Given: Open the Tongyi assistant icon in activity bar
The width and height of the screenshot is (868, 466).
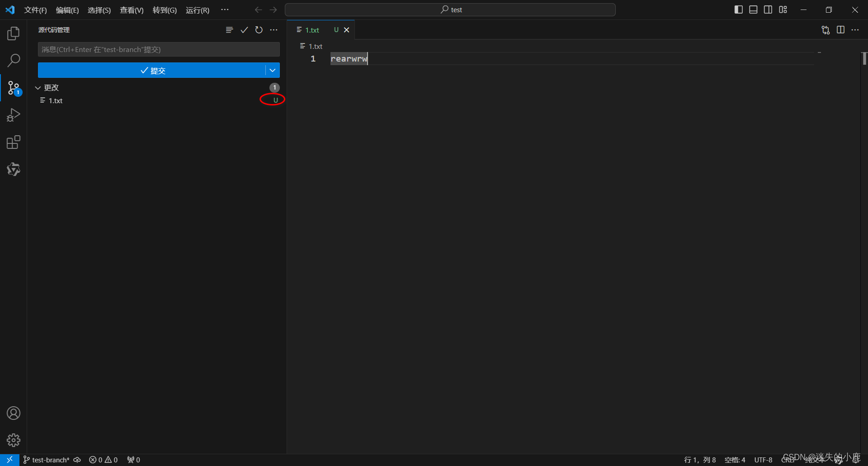Looking at the screenshot, I should pyautogui.click(x=14, y=169).
